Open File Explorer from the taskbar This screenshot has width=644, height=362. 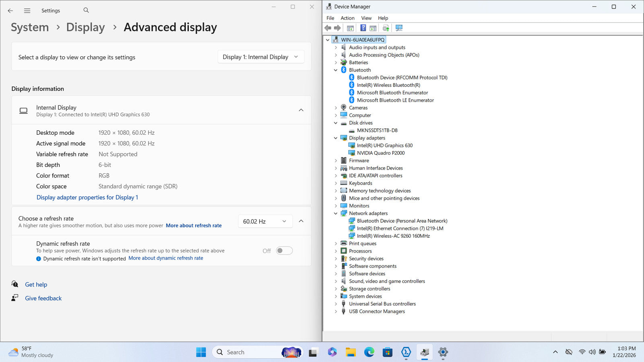click(x=351, y=352)
